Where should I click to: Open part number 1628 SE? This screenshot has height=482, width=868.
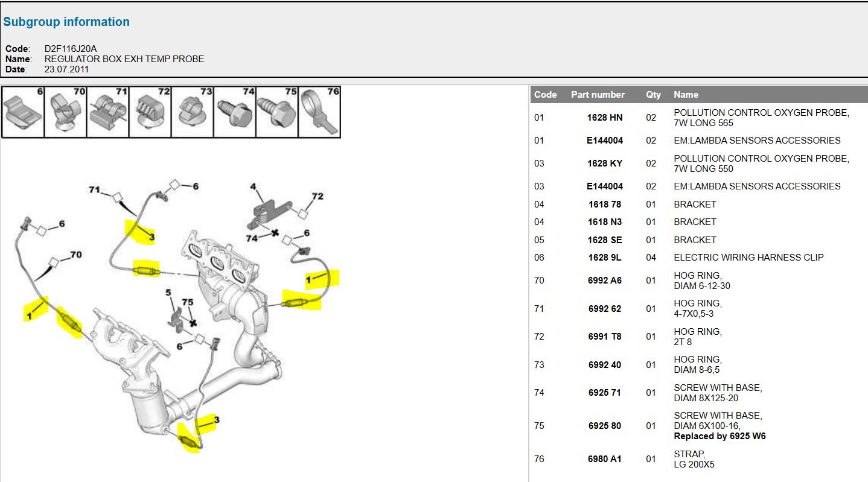click(x=605, y=240)
